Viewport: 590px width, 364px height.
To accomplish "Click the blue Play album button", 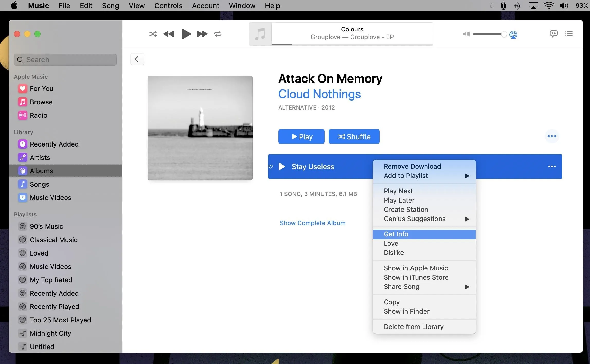I will click(x=301, y=136).
